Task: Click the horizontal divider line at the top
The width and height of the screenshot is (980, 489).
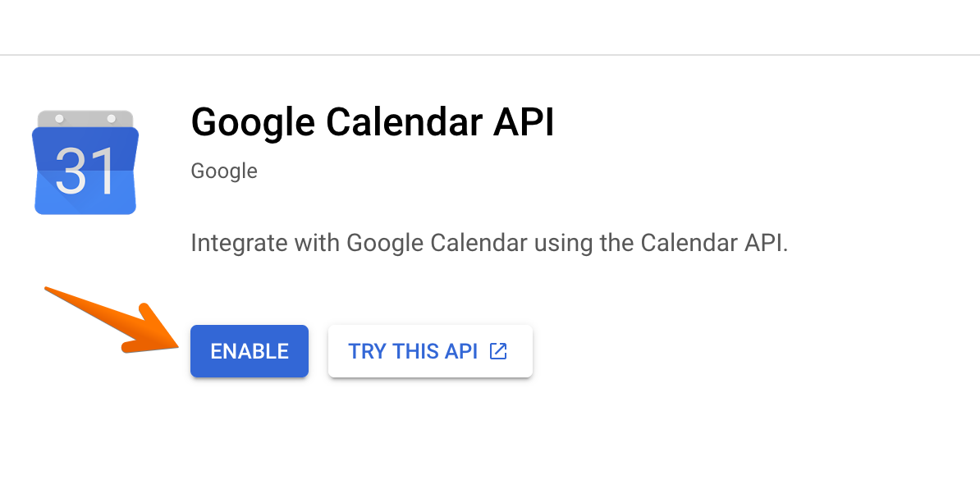Action: pos(490,55)
